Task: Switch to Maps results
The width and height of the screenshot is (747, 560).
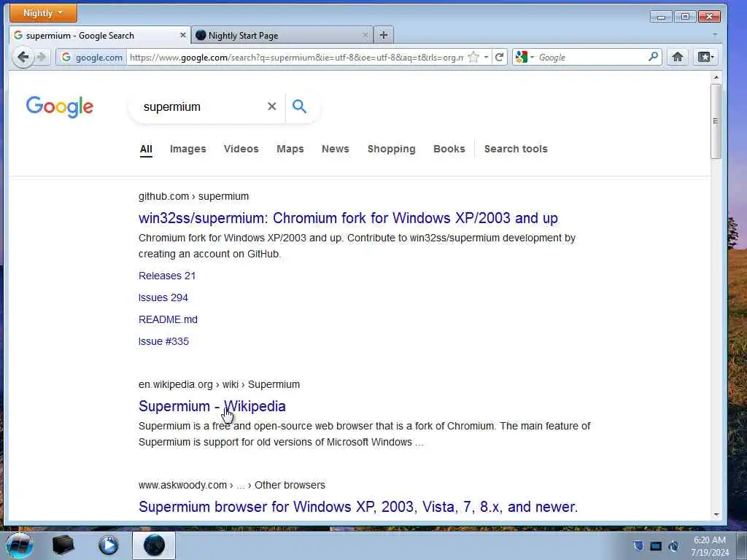Action: click(x=290, y=149)
